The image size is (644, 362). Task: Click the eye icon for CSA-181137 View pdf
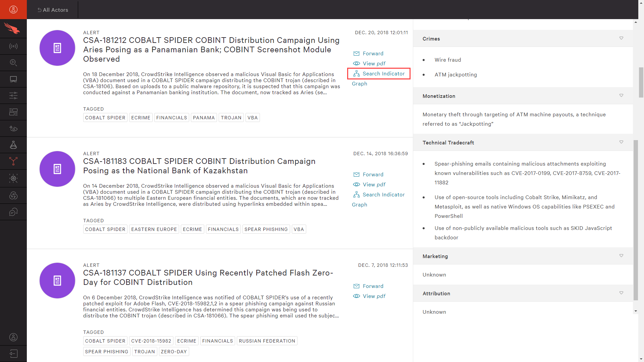(356, 296)
